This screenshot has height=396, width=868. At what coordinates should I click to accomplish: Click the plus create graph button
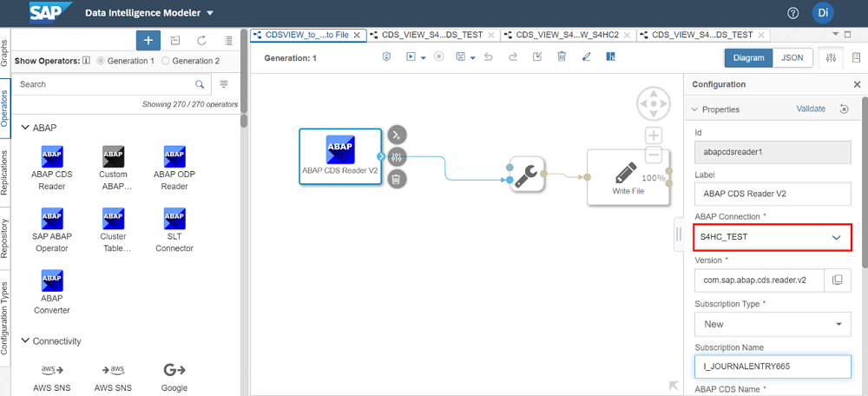[148, 41]
